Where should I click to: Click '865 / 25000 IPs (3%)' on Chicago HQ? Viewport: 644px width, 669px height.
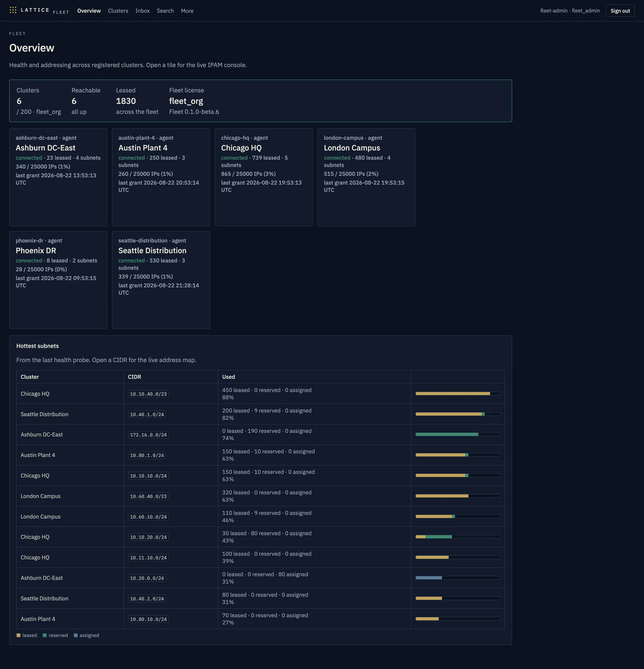tap(248, 174)
